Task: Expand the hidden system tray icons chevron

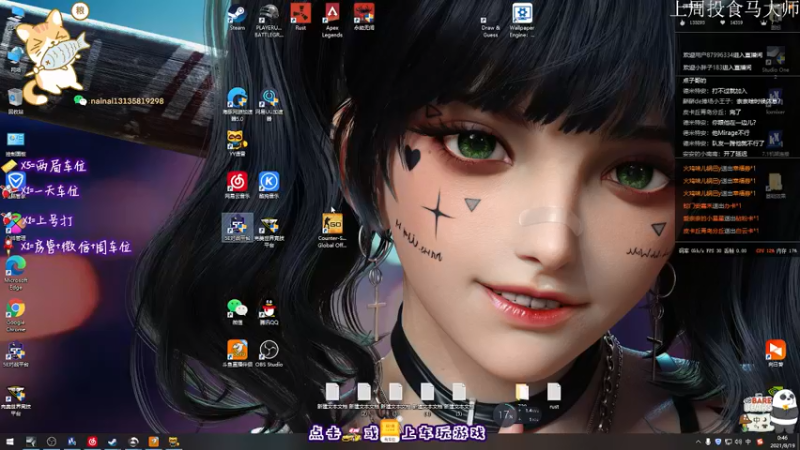Action: (698, 442)
